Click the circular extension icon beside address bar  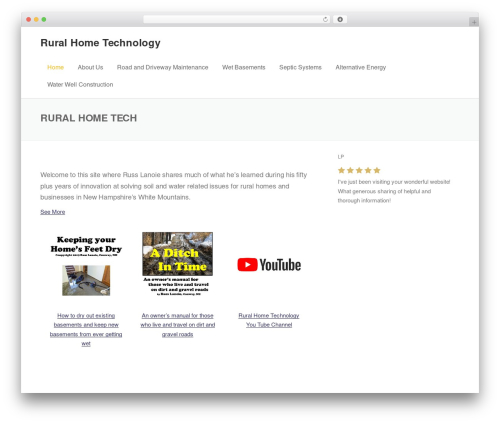click(x=340, y=20)
